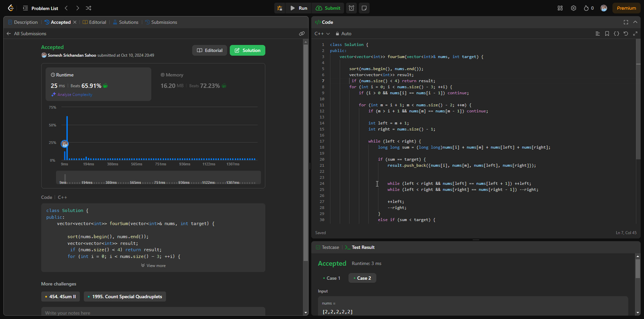
Task: Start the alarm clock timer icon
Action: [x=352, y=8]
